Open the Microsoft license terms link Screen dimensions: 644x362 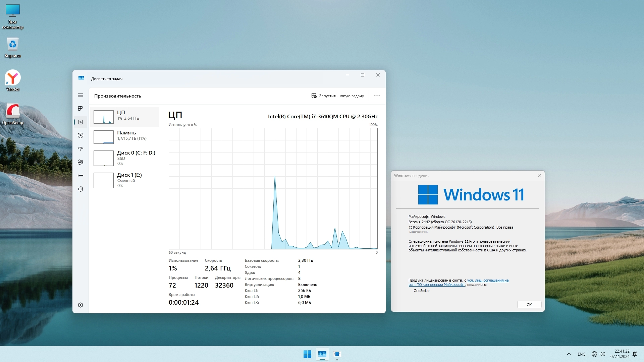(488, 281)
